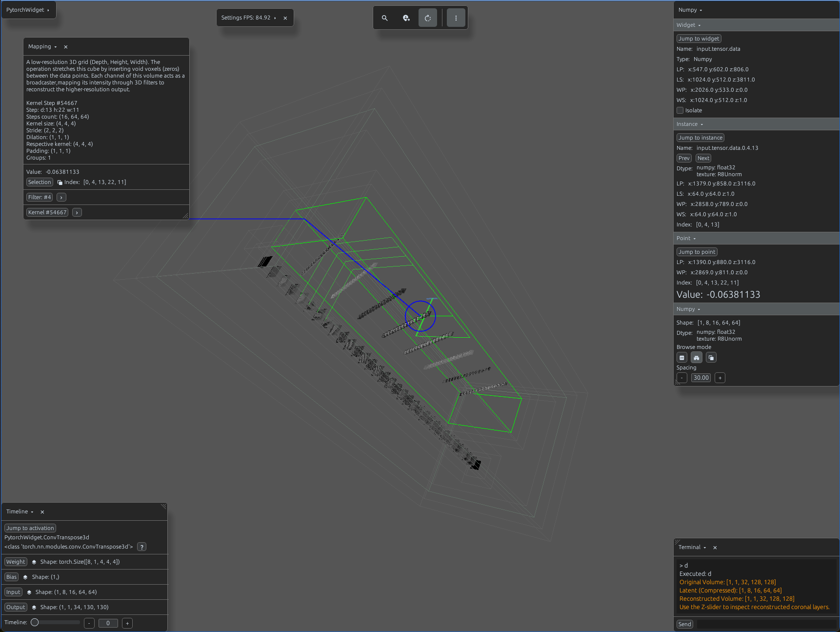Viewport: 840px width, 632px height.
Task: Click the Send button in Terminal
Action: pyautogui.click(x=685, y=624)
